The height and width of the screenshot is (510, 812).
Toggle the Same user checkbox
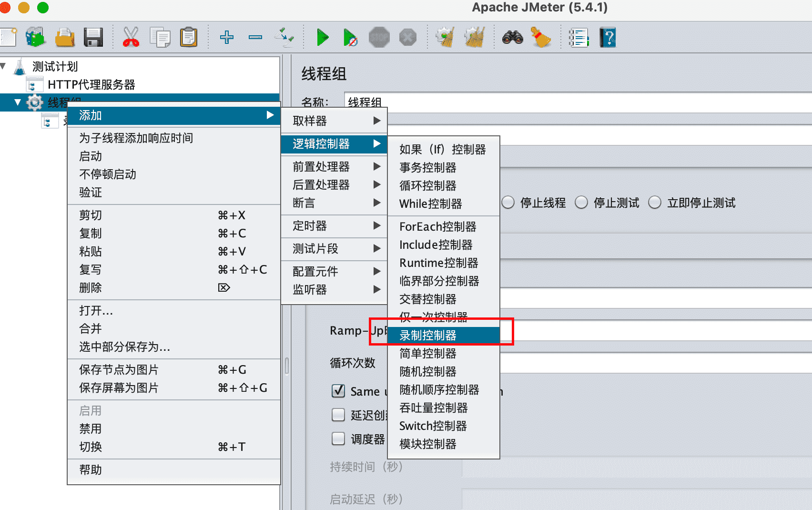[x=338, y=391]
